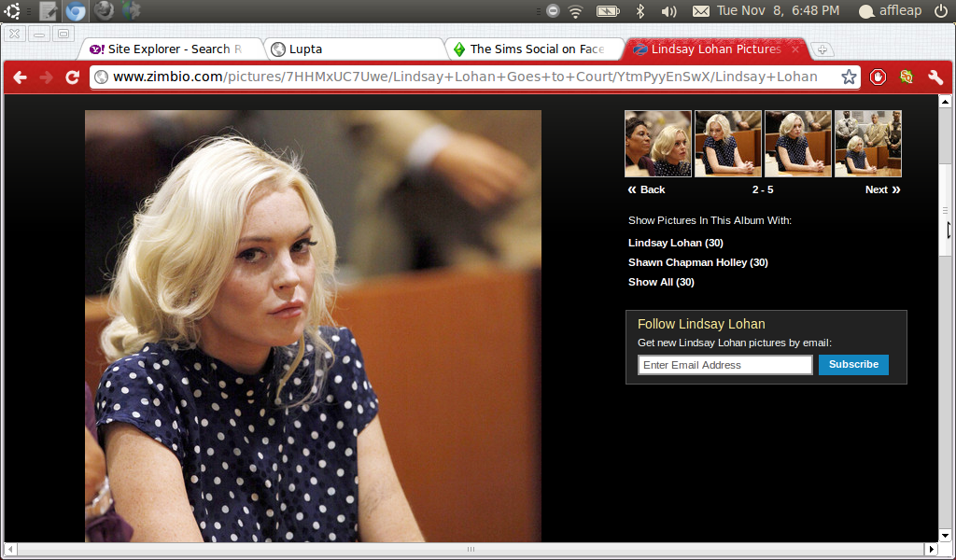
Task: Open the volume speaker indicator
Action: (668, 11)
